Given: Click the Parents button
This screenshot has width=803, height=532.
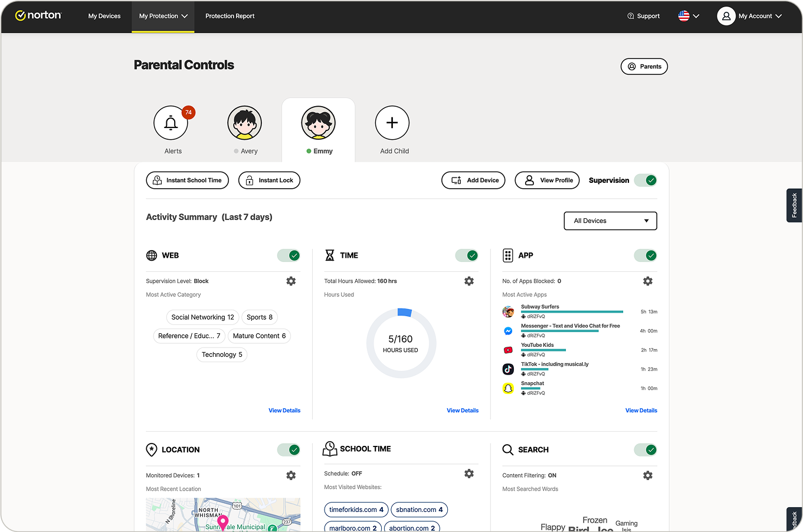Looking at the screenshot, I should click(x=644, y=67).
